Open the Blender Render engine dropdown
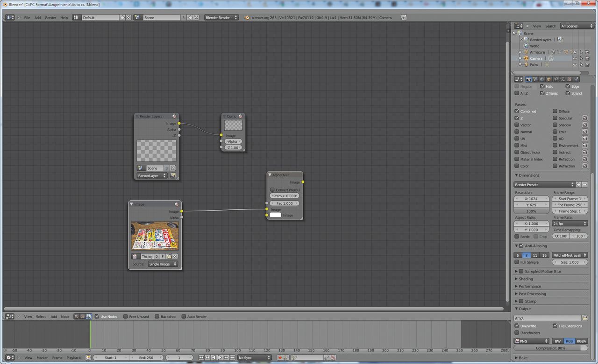The height and width of the screenshot is (364, 598). (221, 17)
